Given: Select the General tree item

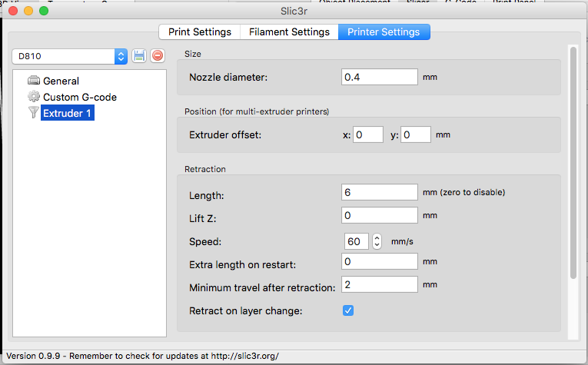Looking at the screenshot, I should click(x=61, y=81).
